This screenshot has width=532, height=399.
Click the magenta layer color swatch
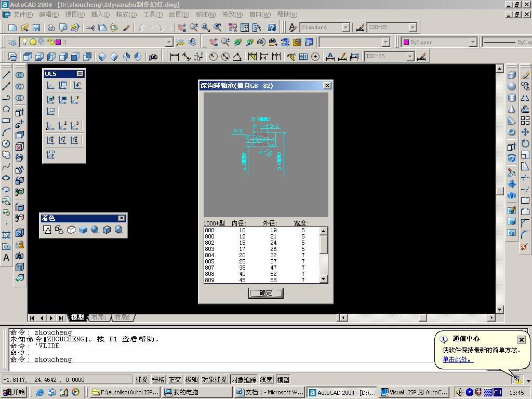coord(58,42)
